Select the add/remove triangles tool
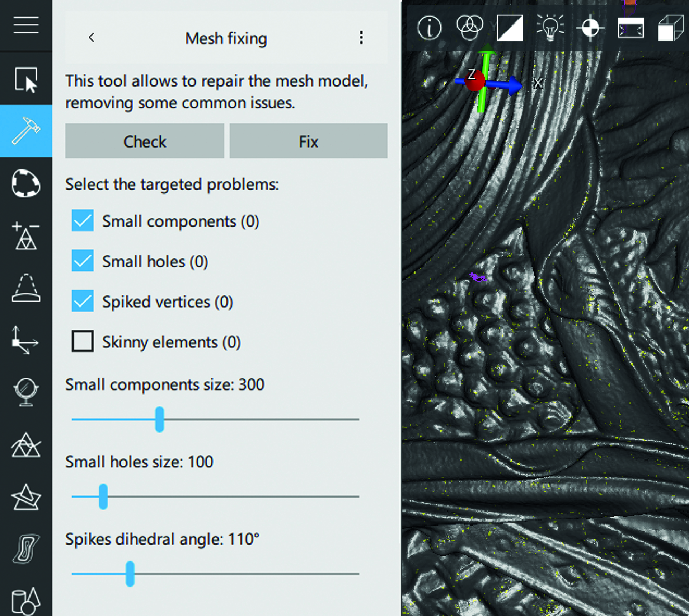The height and width of the screenshot is (616, 689). pos(26,236)
